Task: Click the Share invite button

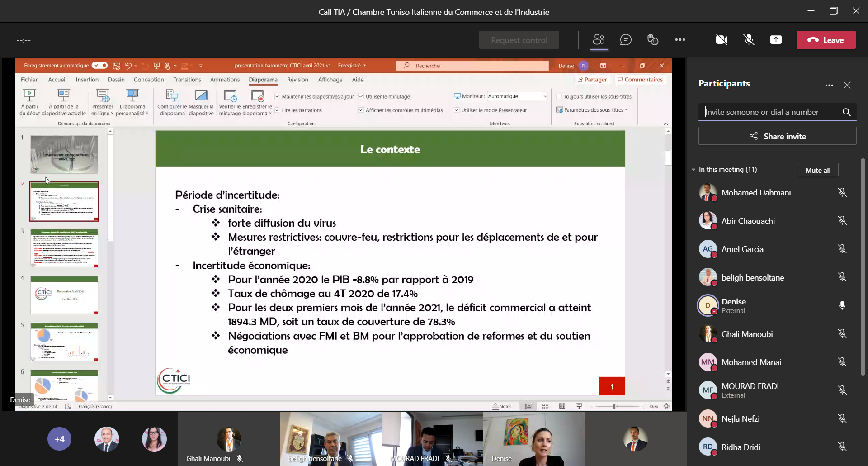Action: [778, 136]
